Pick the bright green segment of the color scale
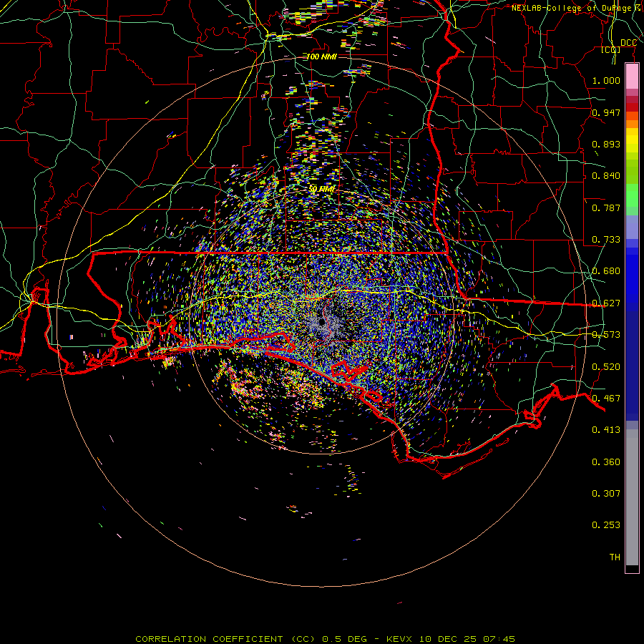Viewport: 644px width, 644px height. click(x=632, y=195)
